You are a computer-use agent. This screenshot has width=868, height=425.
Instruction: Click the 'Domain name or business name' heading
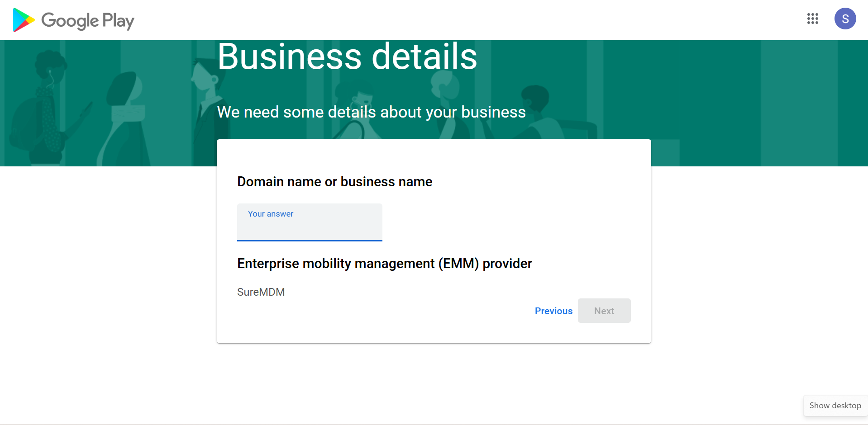click(x=334, y=182)
